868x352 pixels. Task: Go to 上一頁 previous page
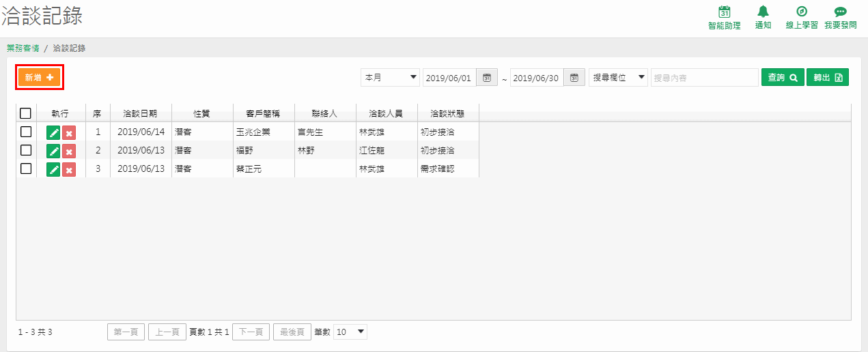point(167,332)
